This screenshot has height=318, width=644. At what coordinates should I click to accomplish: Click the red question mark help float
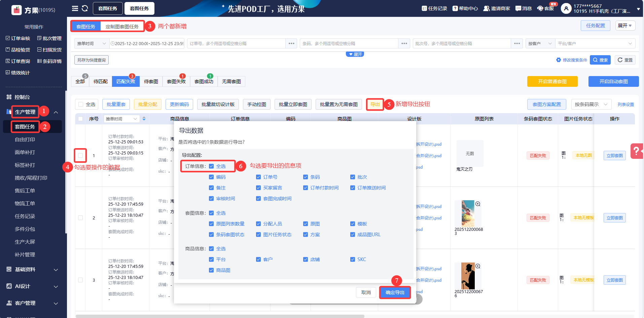click(x=636, y=151)
